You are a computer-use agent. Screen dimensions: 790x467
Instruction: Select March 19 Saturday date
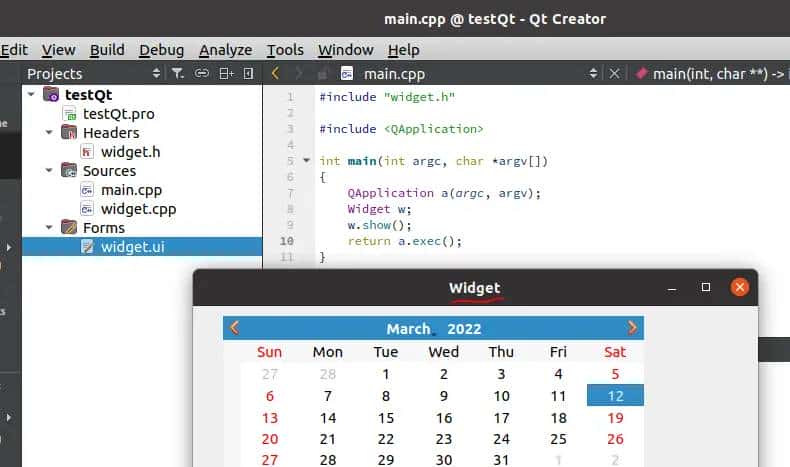click(x=615, y=418)
